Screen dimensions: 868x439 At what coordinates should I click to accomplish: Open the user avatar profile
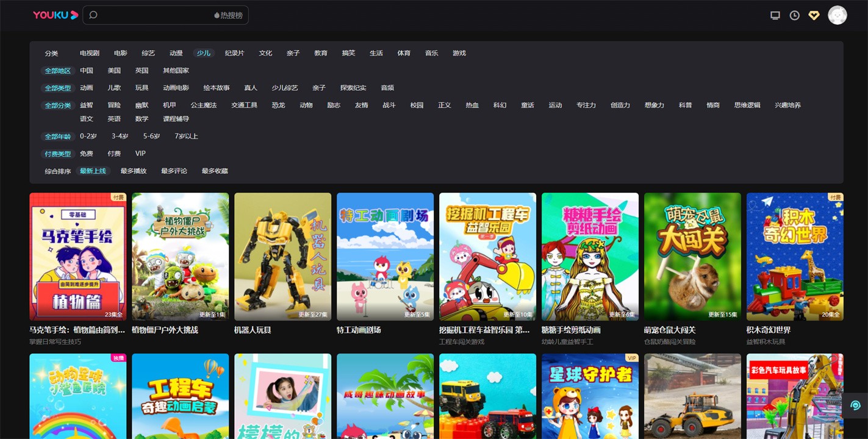point(837,15)
